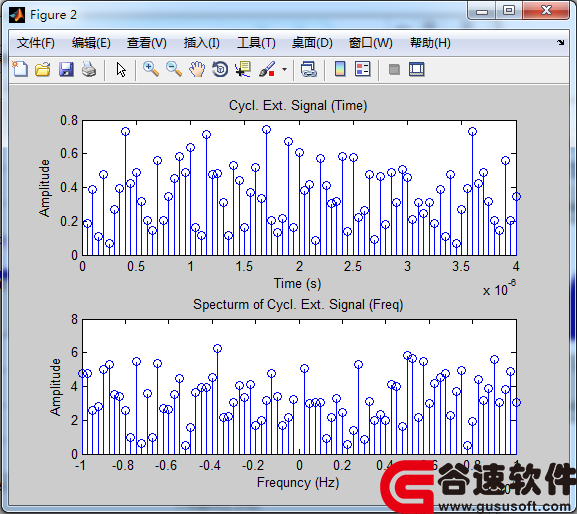This screenshot has width=577, height=514.
Task: Click the '0.8' y-tick label on time plot
Action: (x=69, y=120)
